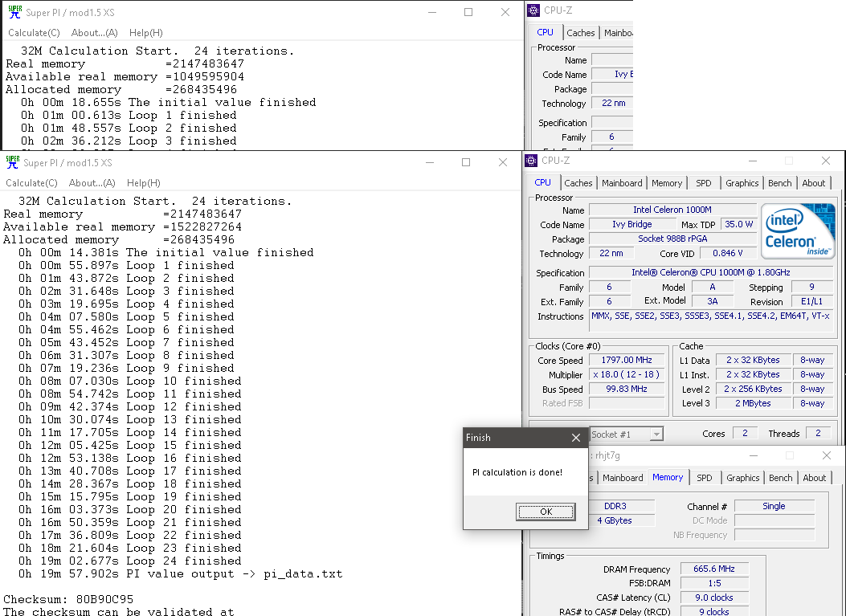Viewport: 846px width, 616px height.
Task: Close the front Super PI window
Action: coord(503,162)
